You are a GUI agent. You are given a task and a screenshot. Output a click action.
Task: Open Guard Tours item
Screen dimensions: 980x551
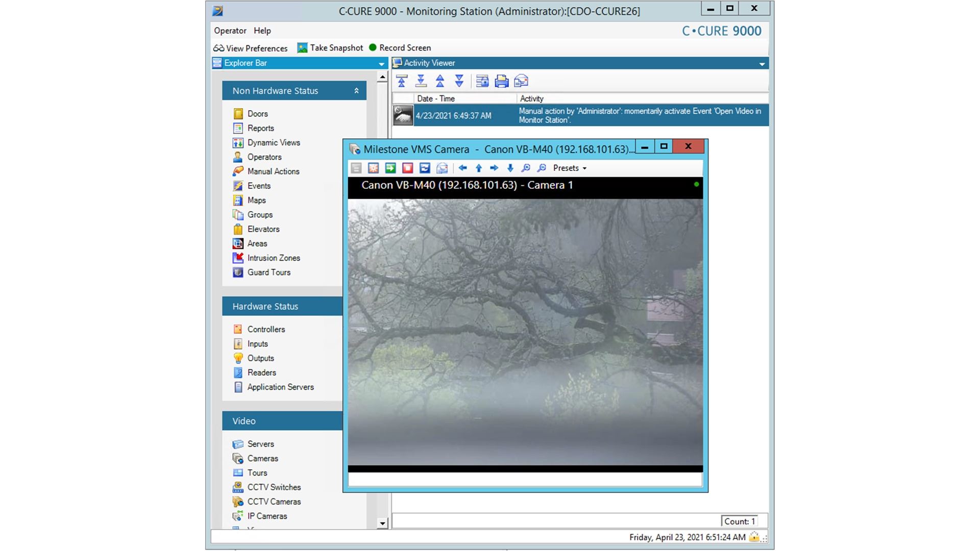262,272
